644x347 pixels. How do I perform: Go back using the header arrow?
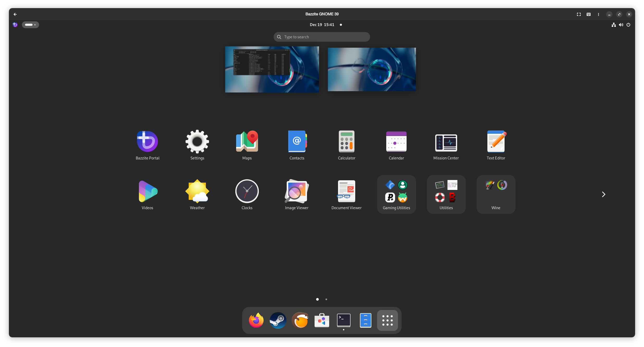pyautogui.click(x=15, y=14)
